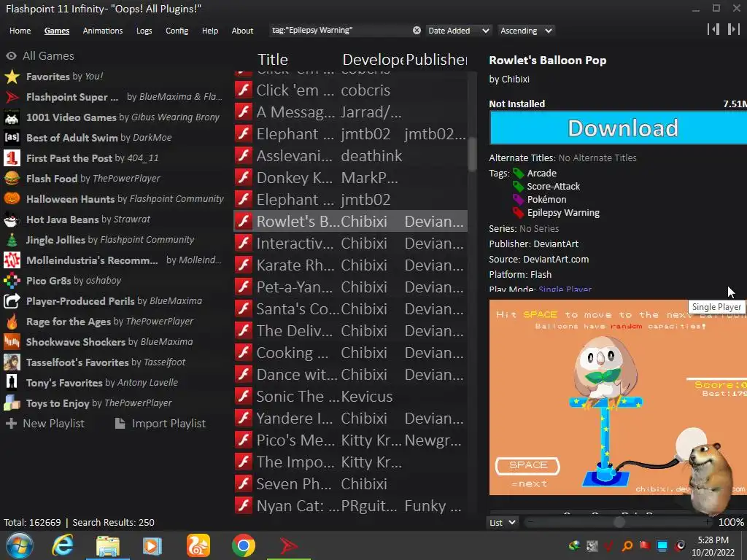747x560 pixels.
Task: Select Molleindustria's Recommendations playlist icon
Action: click(12, 260)
